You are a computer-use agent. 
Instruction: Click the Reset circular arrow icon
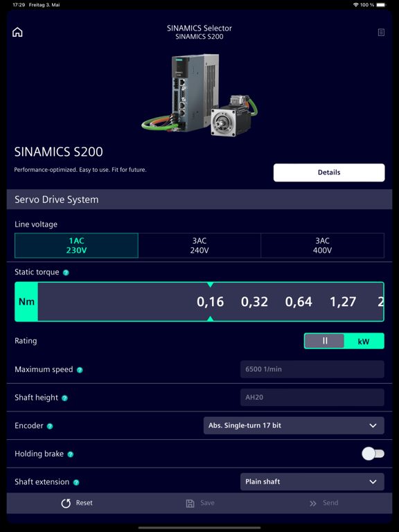[66, 503]
